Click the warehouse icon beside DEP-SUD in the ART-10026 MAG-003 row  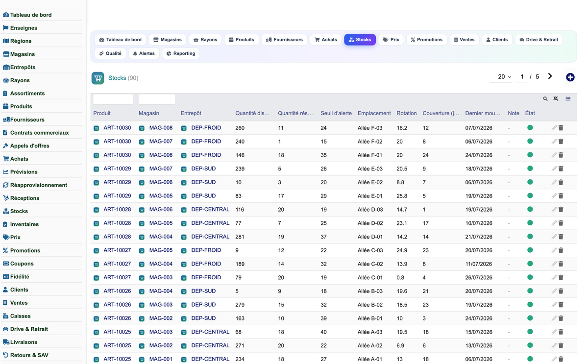pyautogui.click(x=184, y=305)
